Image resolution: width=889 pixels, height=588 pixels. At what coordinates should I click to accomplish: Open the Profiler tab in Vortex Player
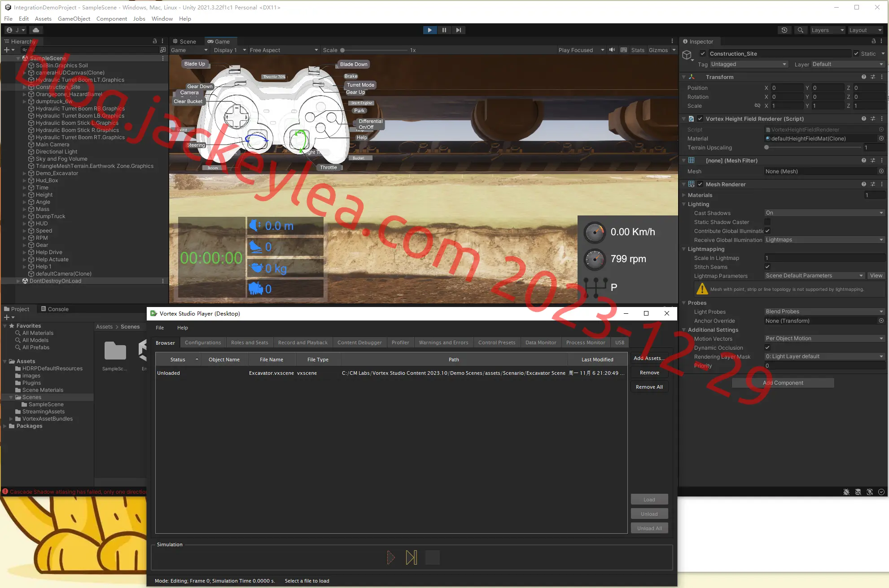tap(400, 342)
